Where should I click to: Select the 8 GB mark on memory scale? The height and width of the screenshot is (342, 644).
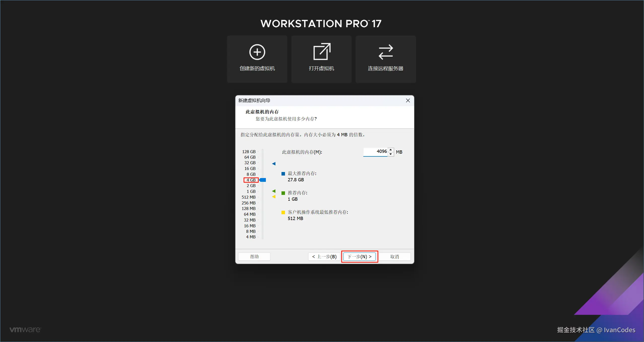tap(251, 174)
